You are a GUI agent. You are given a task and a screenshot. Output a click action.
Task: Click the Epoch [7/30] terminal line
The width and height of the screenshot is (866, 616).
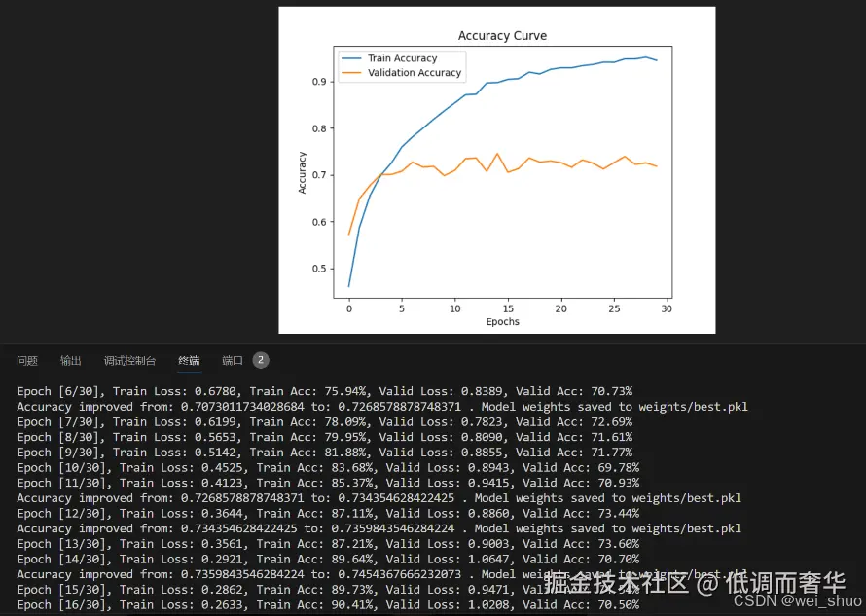(325, 422)
